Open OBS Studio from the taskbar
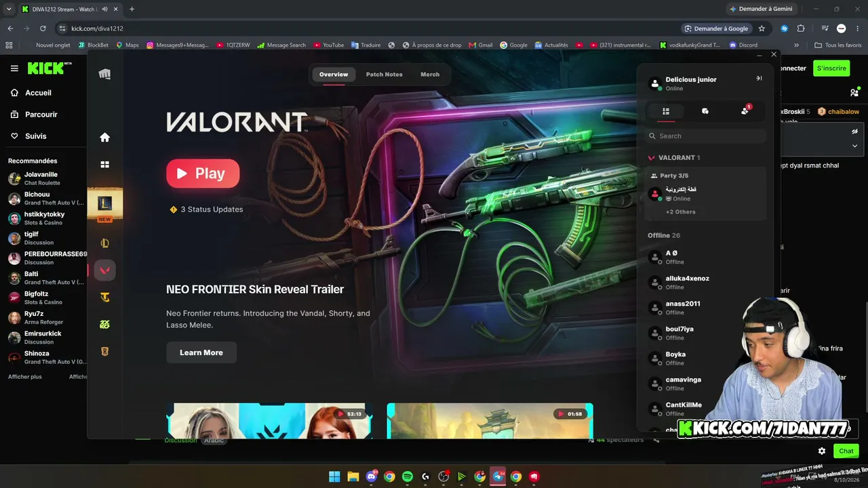Viewport: 868px width, 488px height. 443,476
